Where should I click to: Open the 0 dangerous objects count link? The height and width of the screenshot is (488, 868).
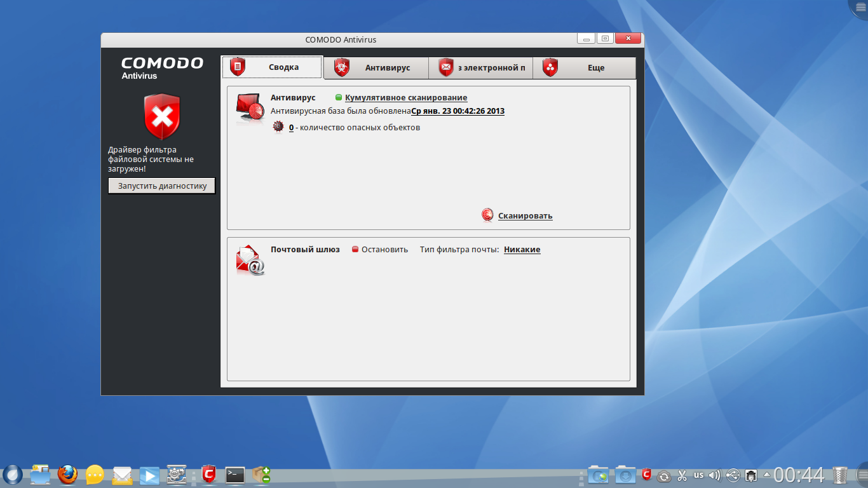point(291,127)
